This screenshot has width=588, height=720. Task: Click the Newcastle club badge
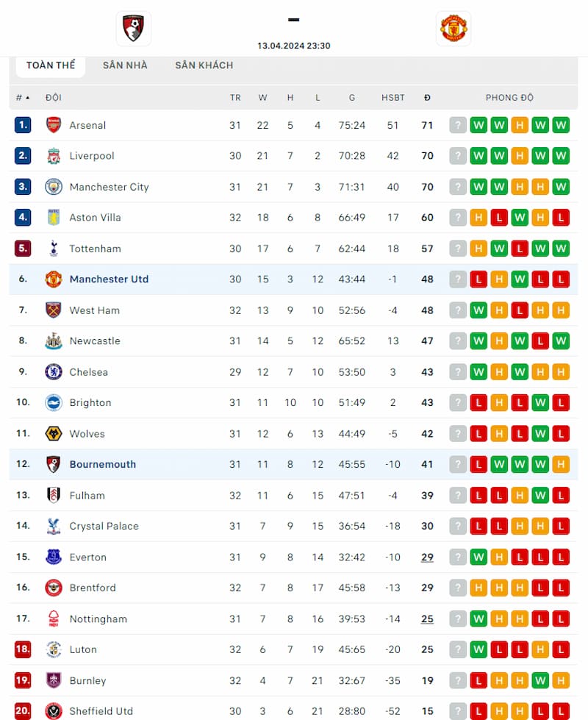point(53,341)
